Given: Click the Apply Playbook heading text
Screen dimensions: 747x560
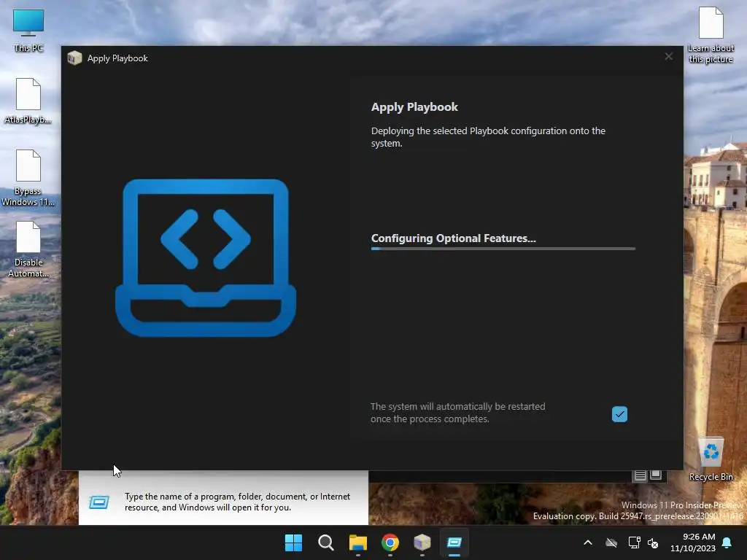Looking at the screenshot, I should click(414, 107).
